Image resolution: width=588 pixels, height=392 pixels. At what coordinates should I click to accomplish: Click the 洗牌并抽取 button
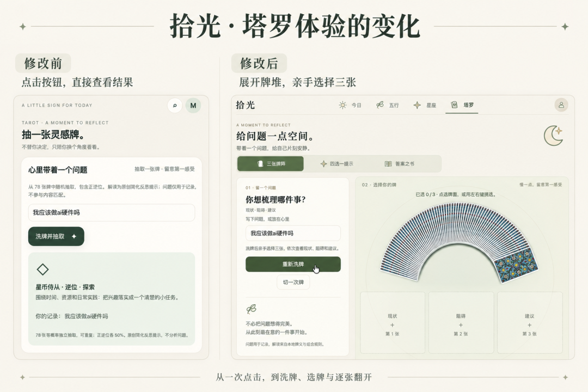pyautogui.click(x=56, y=236)
